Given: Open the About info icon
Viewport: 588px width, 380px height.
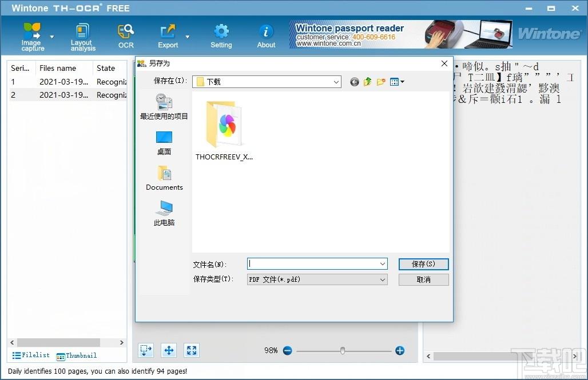Looking at the screenshot, I should pos(266,37).
